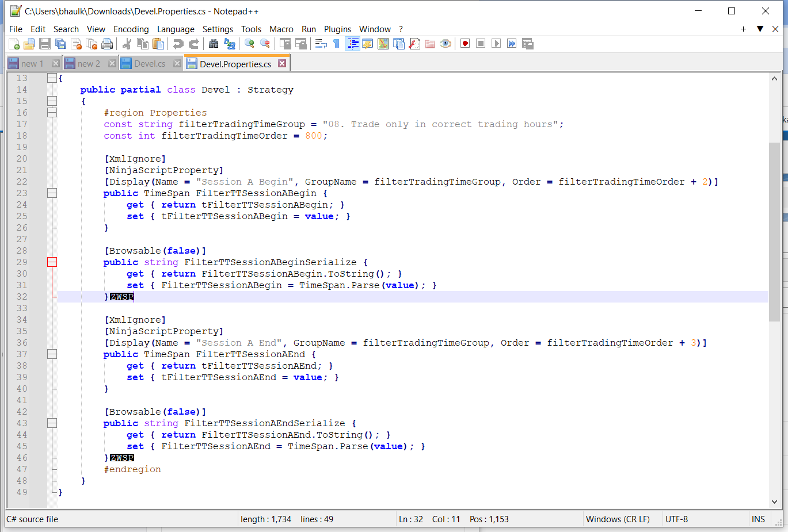Open Folder as Workspace toolbar icon
The width and height of the screenshot is (788, 532).
[430, 44]
